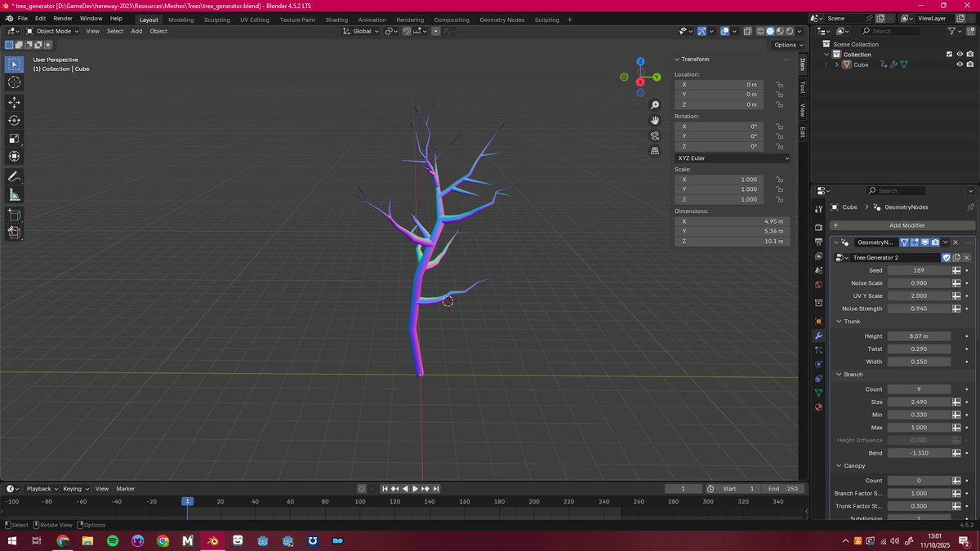Click the Options button in viewport header
The height and width of the screenshot is (551, 980).
[787, 45]
